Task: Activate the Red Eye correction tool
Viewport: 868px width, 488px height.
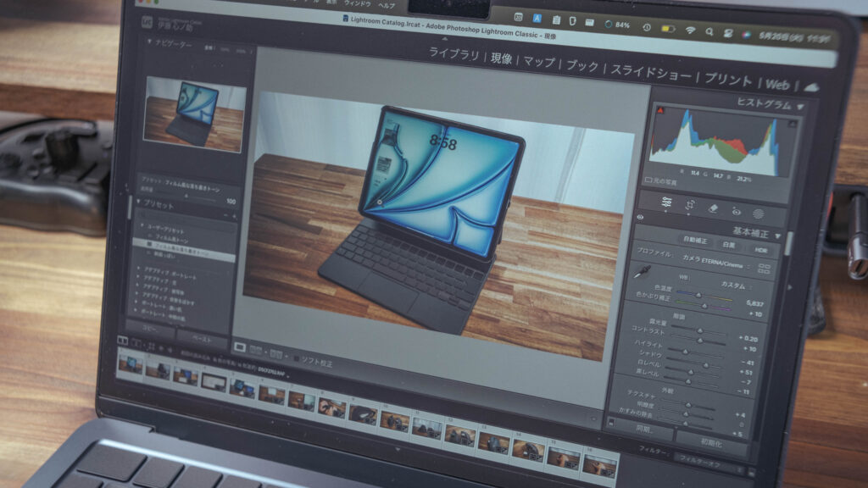Action: tap(736, 212)
